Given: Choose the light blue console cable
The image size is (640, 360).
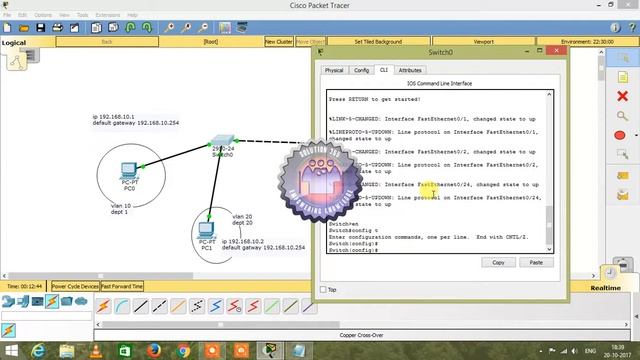Looking at the screenshot, I should click(122, 306).
